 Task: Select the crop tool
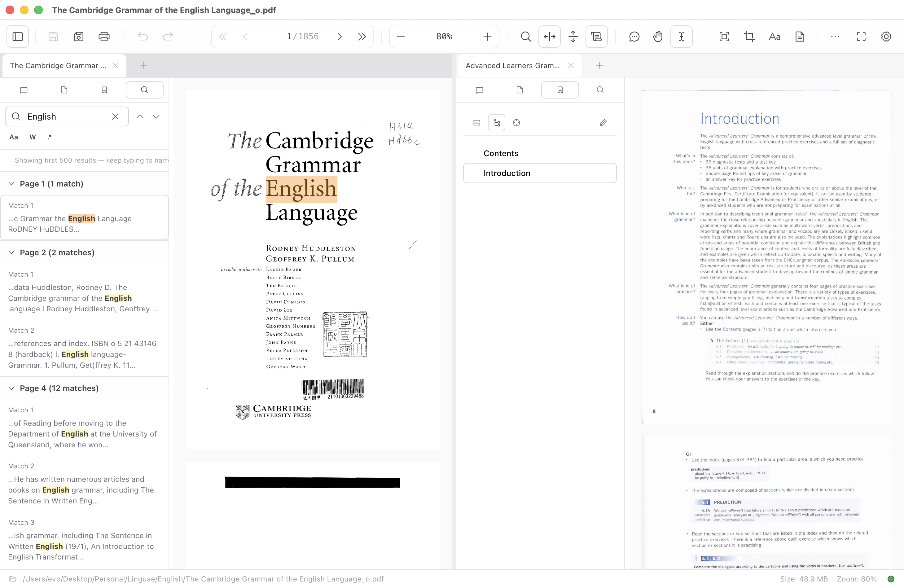point(749,37)
